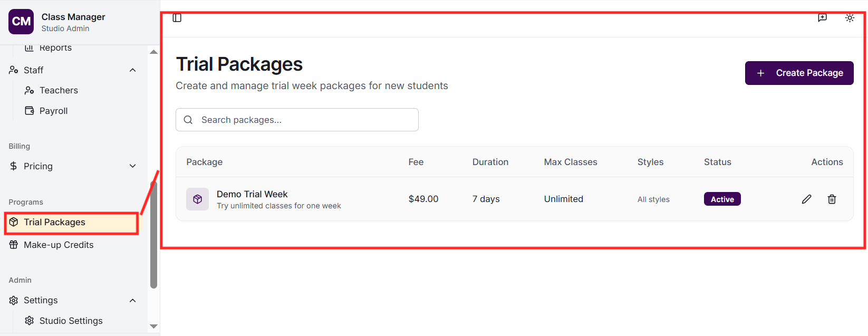Click the sidebar scrollbar down arrow
Viewport: 868px width, 336px height.
153,327
